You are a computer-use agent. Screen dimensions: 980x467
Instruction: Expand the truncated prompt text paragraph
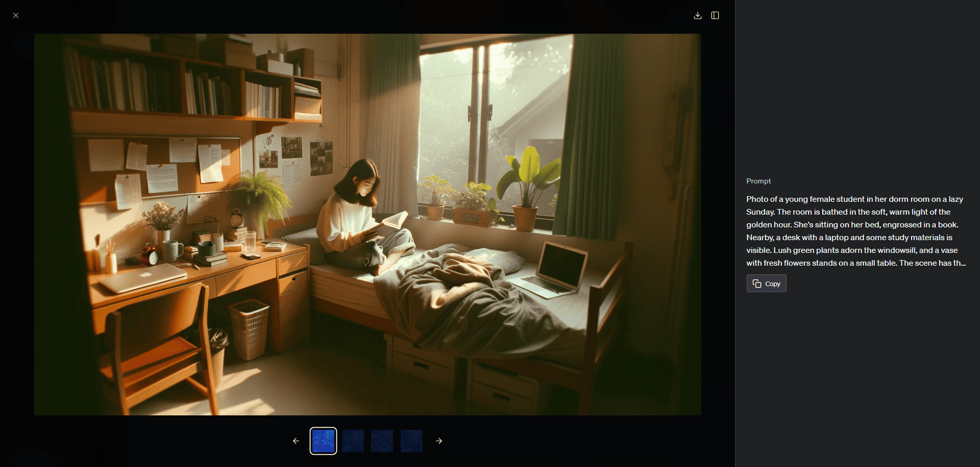(855, 231)
